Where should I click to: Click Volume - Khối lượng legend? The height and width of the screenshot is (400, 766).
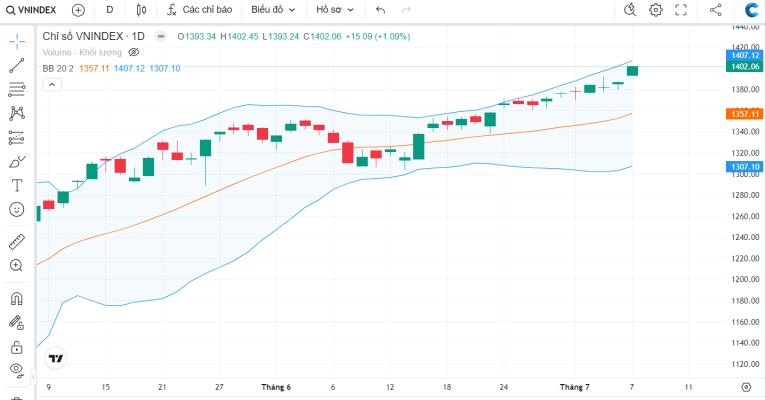point(82,52)
